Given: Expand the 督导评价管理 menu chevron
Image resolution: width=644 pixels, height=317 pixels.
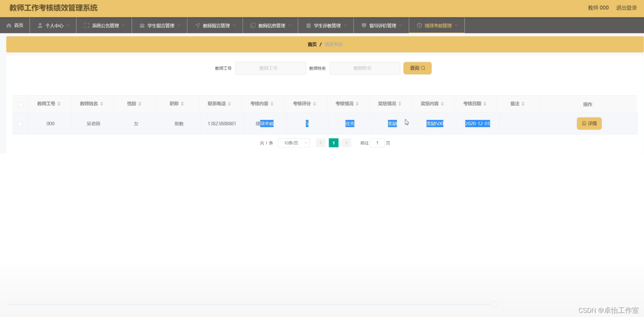Looking at the screenshot, I should (x=401, y=25).
